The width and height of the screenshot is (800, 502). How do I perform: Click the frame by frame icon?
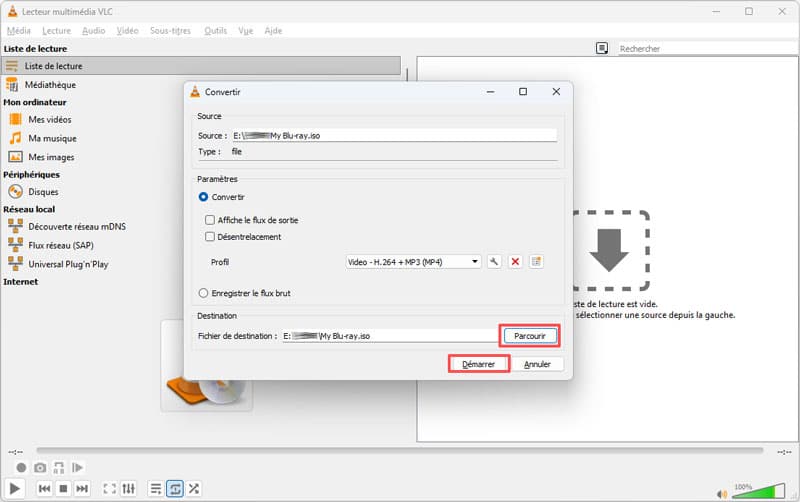click(78, 467)
